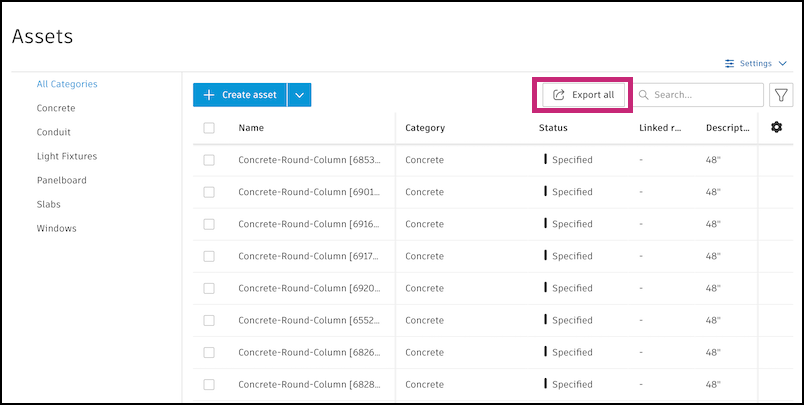Click the filter funnel icon
This screenshot has height=405, width=804.
[x=781, y=95]
